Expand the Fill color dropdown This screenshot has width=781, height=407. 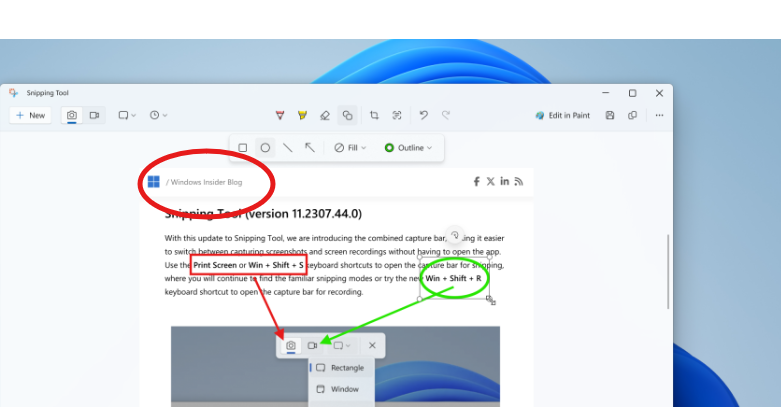(350, 147)
